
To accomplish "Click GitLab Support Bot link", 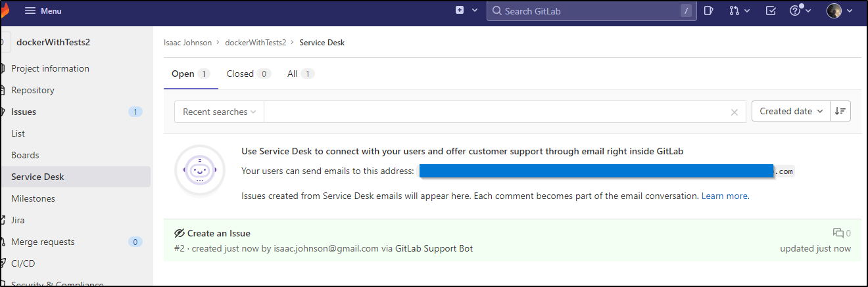I will click(434, 248).
